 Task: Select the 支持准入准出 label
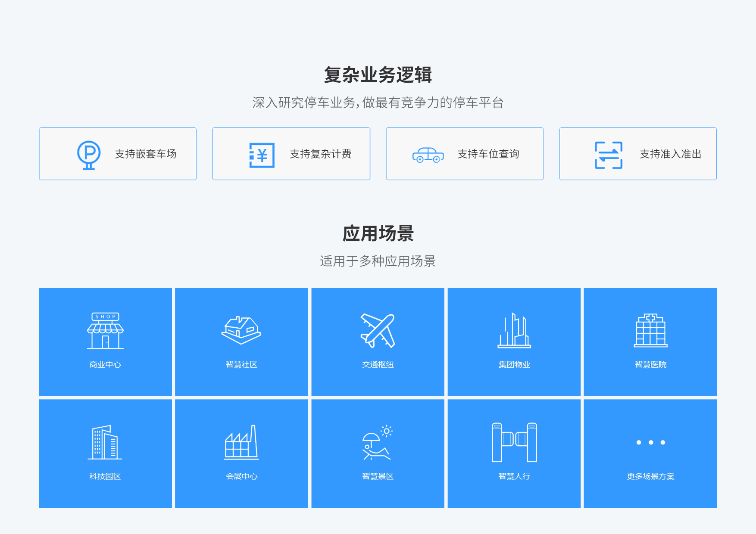point(670,154)
